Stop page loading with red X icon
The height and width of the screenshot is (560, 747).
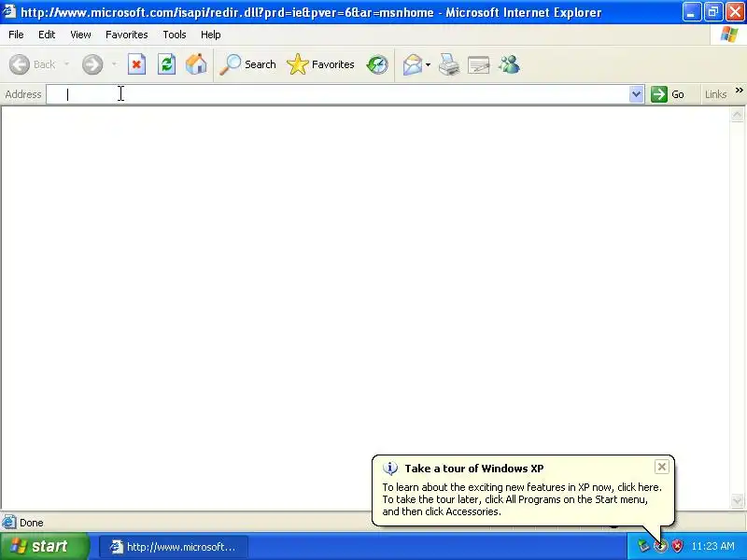click(x=136, y=64)
